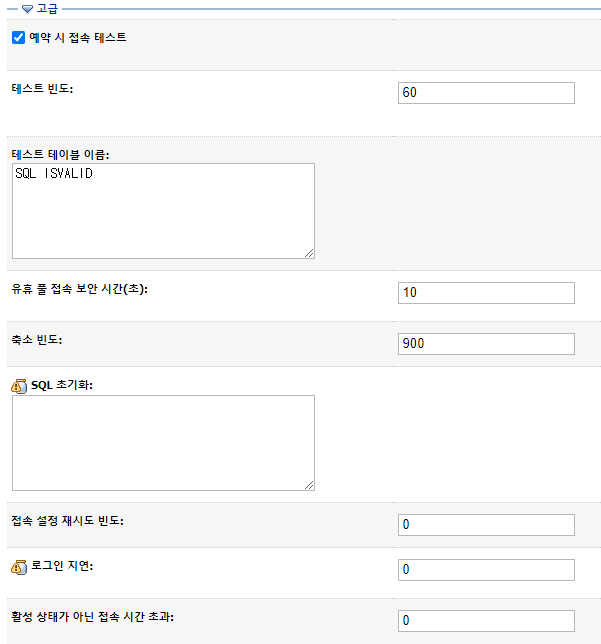Image resolution: width=601 pixels, height=644 pixels.
Task: Uncheck the 예약 시 접속 테스트 checkbox
Action: [18, 37]
